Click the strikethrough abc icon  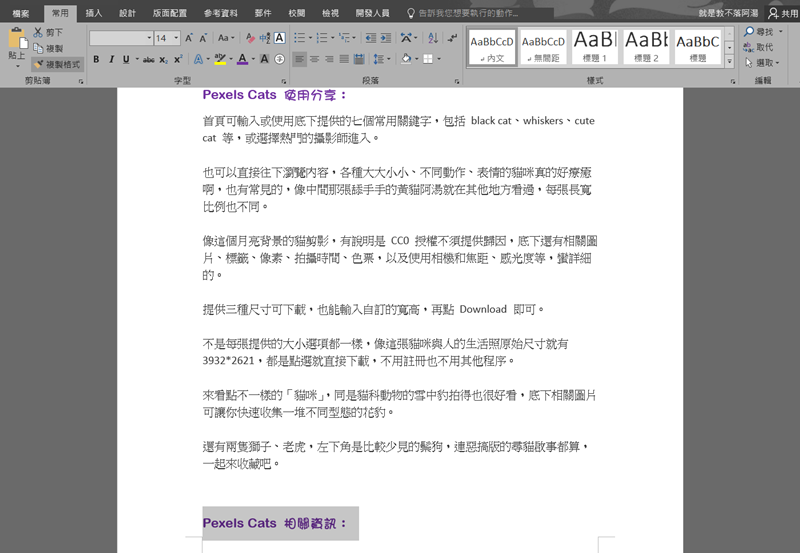[148, 60]
